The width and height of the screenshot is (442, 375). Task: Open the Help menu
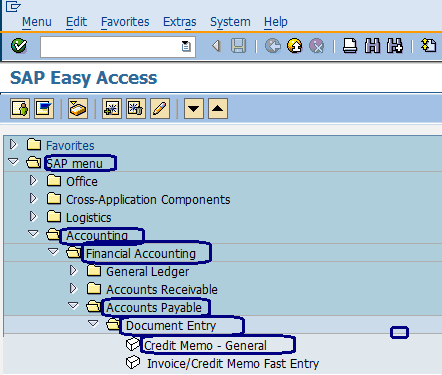pyautogui.click(x=276, y=22)
